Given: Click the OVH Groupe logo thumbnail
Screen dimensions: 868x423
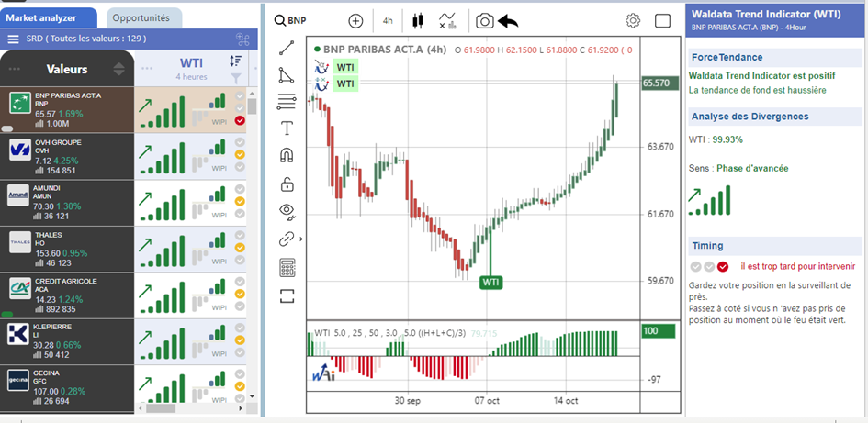Looking at the screenshot, I should (x=20, y=150).
